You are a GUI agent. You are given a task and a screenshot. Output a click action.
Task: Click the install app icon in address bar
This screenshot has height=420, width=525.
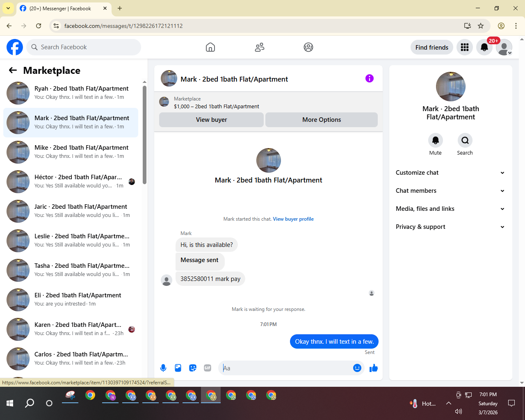point(468,26)
